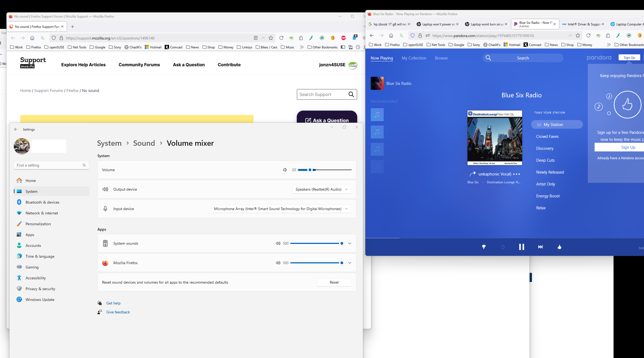Viewport: 644px width, 358px height.
Task: Adjust the Mozilla Firefox volume slider
Action: (x=317, y=263)
